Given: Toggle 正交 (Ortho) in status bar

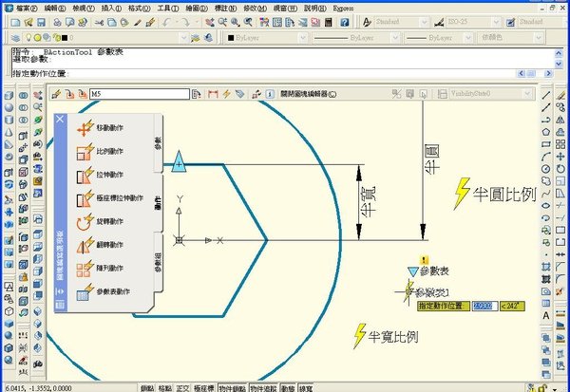Looking at the screenshot, I should 182,388.
